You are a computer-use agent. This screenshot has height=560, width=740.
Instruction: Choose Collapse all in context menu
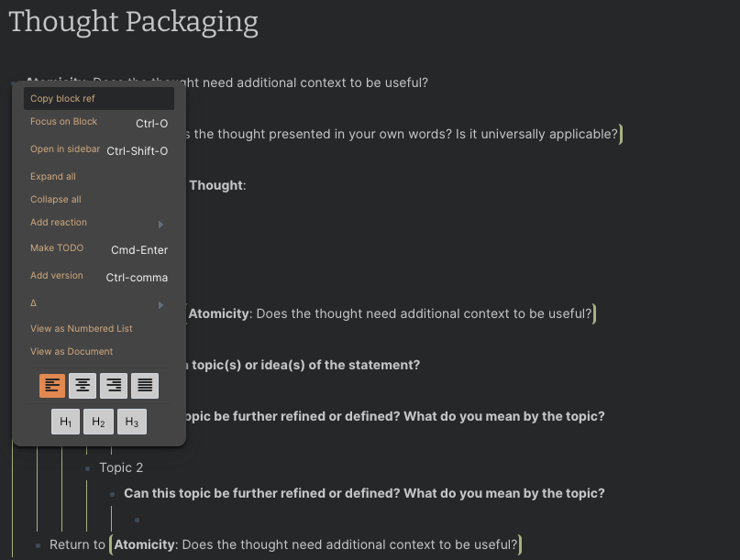click(56, 199)
